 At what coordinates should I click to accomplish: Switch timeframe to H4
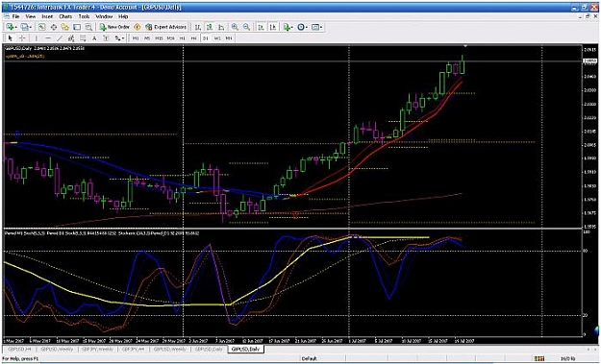point(193,38)
